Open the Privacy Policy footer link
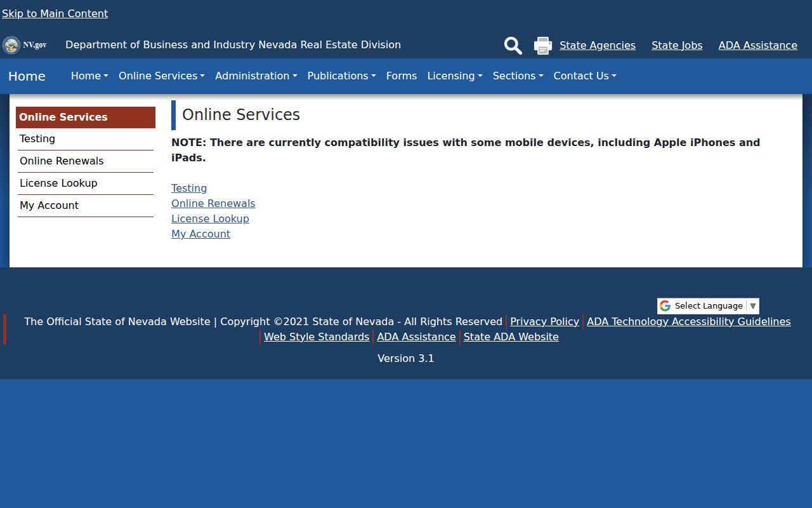The width and height of the screenshot is (812, 508). coord(544,321)
